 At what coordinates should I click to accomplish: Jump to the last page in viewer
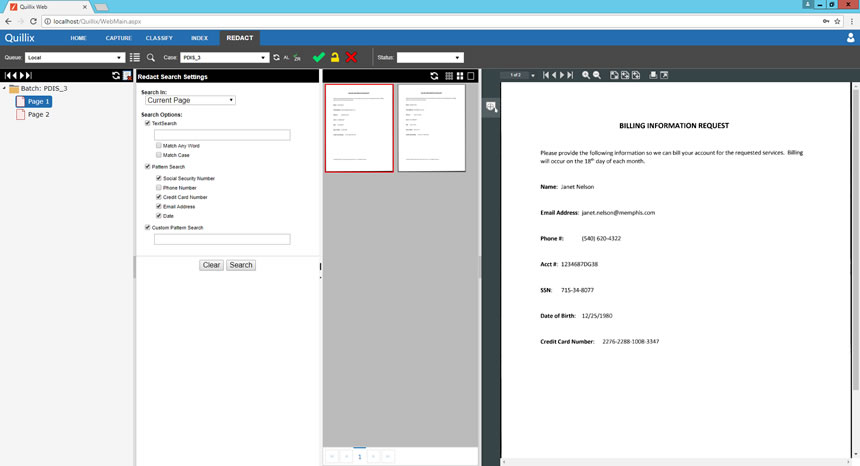tap(571, 75)
